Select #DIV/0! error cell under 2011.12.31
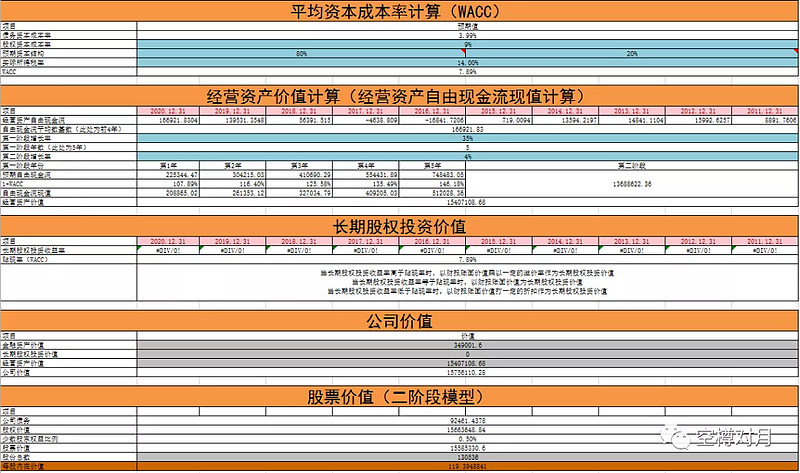 765,251
